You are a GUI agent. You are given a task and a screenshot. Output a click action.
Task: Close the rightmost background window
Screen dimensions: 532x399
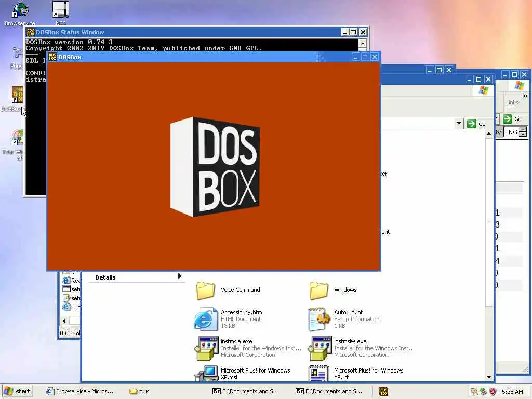524,74
